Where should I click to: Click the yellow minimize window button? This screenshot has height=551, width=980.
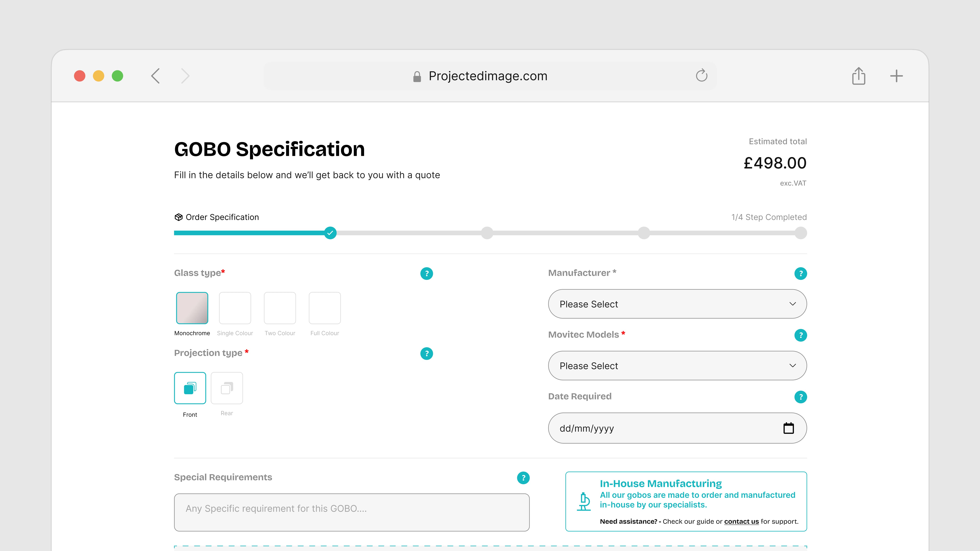(99, 76)
